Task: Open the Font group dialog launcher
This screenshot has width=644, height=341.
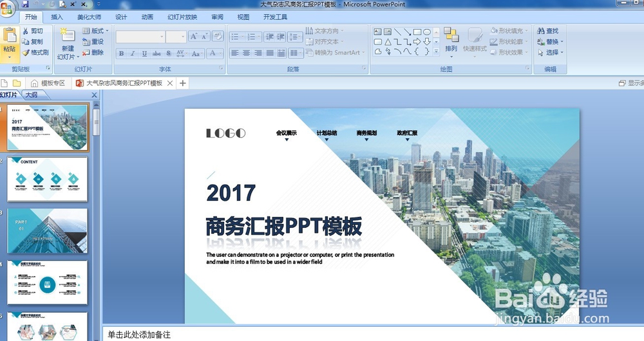Action: [x=222, y=68]
